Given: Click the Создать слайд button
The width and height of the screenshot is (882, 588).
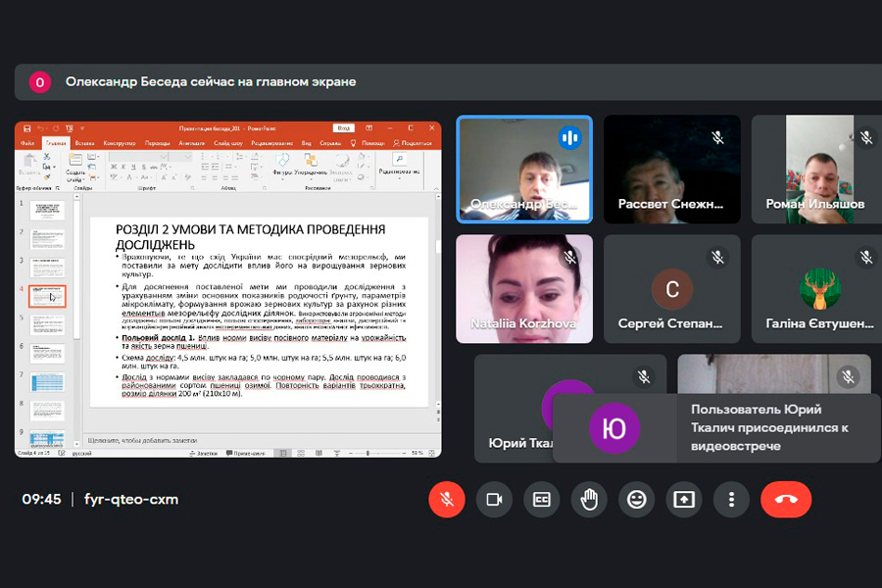Looking at the screenshot, I should tap(76, 169).
